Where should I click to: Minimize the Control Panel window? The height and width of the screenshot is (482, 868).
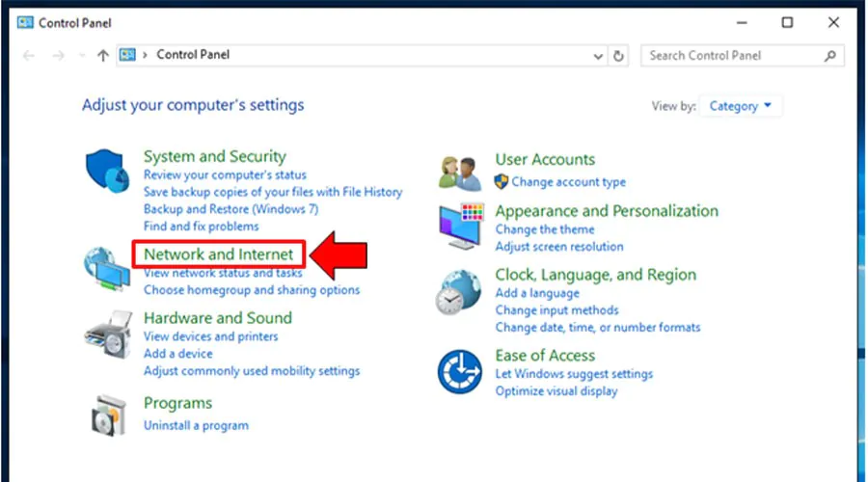[x=742, y=23]
